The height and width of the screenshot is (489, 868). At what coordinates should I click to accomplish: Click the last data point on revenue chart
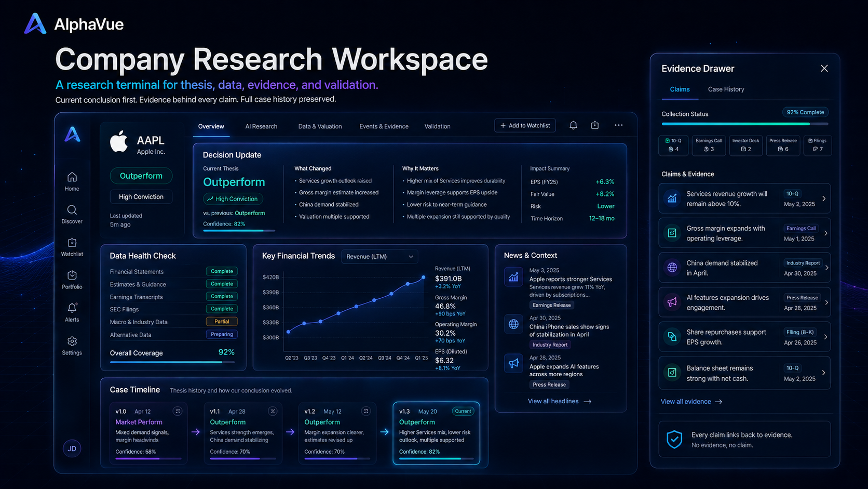[424, 277]
